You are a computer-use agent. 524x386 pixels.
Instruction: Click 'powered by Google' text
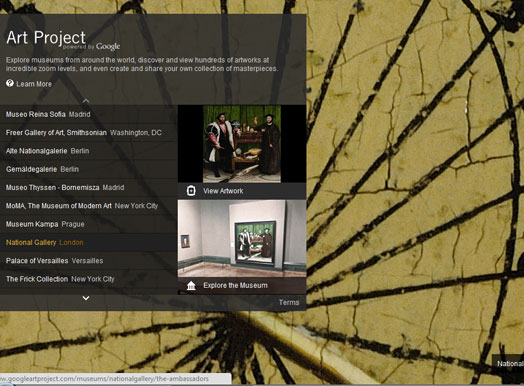coord(91,47)
